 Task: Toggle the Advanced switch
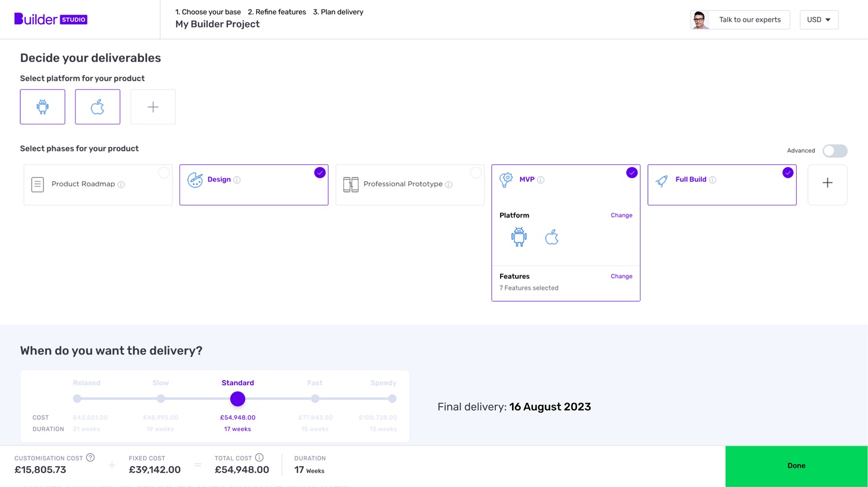[x=835, y=151]
